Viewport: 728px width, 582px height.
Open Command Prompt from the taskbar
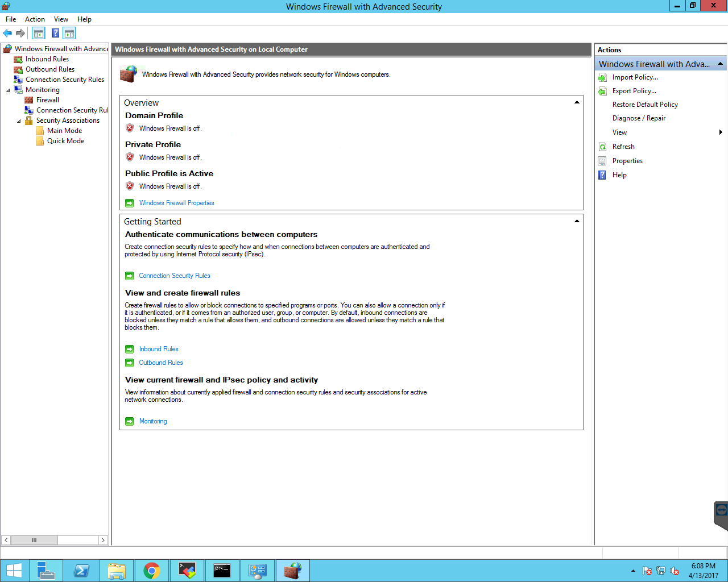click(222, 571)
